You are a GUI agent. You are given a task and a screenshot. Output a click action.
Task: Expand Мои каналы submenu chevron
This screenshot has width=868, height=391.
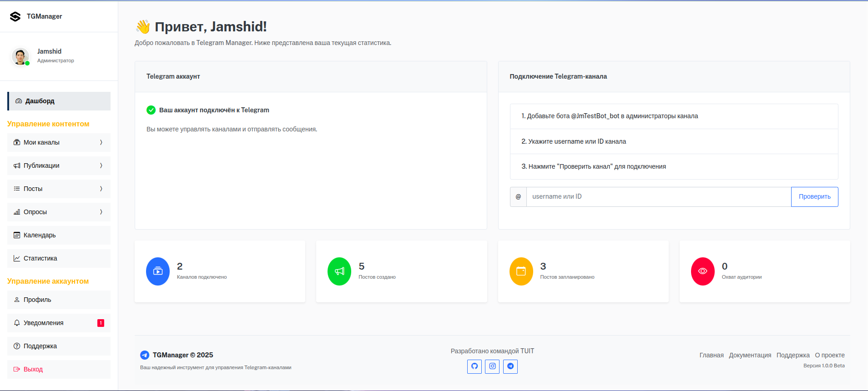click(x=101, y=142)
